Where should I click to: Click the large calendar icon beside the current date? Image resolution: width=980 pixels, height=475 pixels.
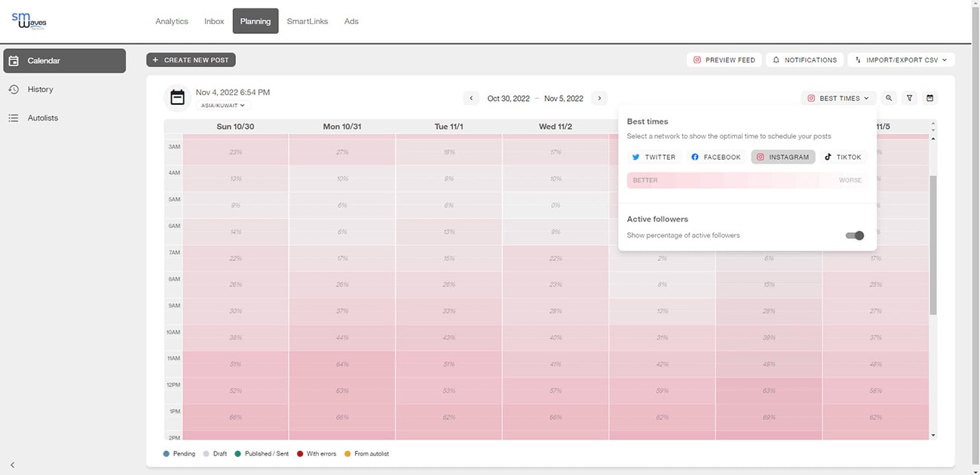pos(177,97)
